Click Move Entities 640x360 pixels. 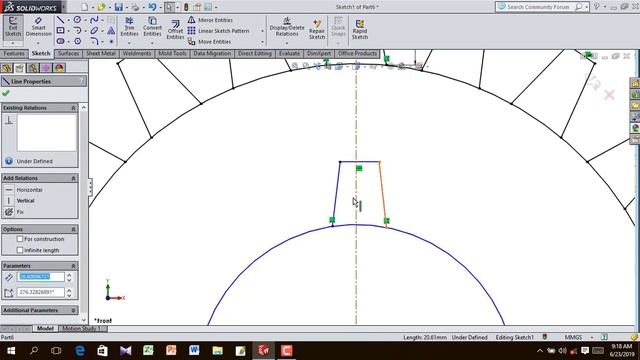click(209, 42)
